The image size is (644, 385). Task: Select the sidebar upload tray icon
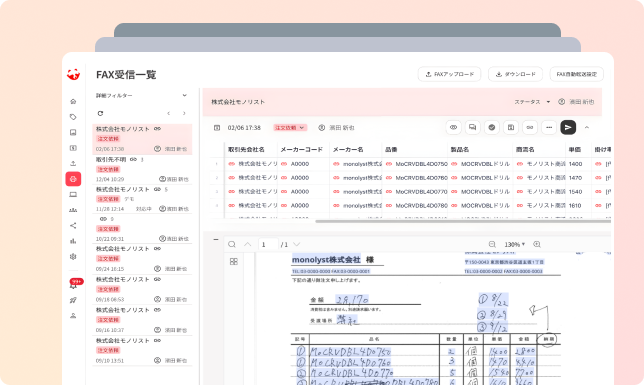coord(73,163)
